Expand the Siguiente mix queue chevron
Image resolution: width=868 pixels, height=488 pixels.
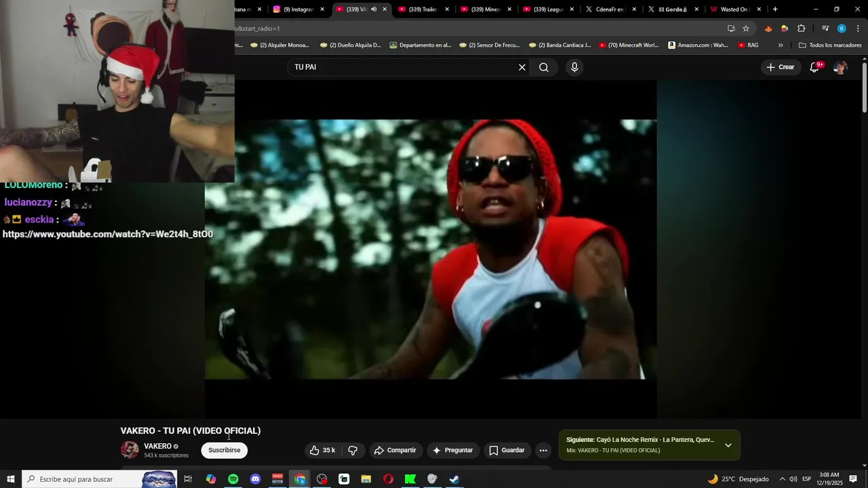pyautogui.click(x=728, y=445)
